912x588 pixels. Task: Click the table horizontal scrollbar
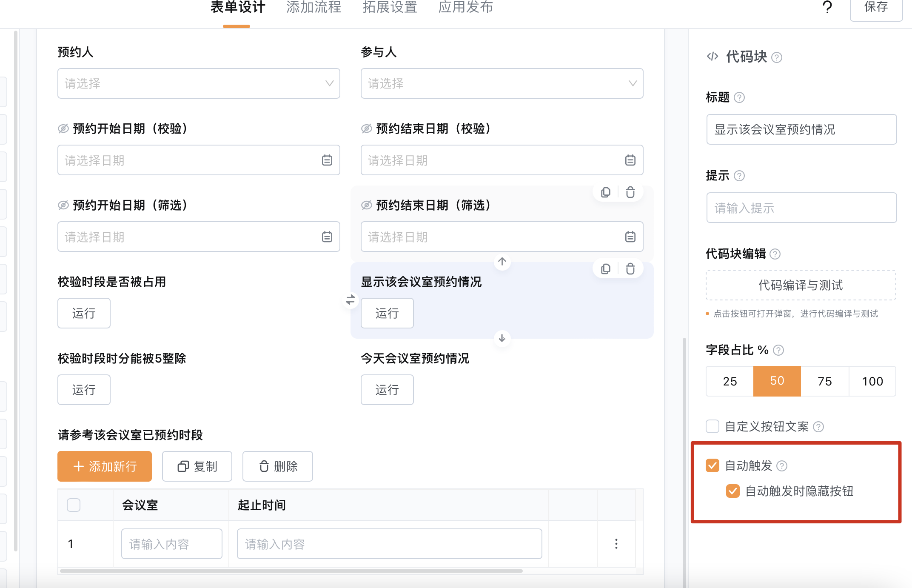tap(291, 571)
